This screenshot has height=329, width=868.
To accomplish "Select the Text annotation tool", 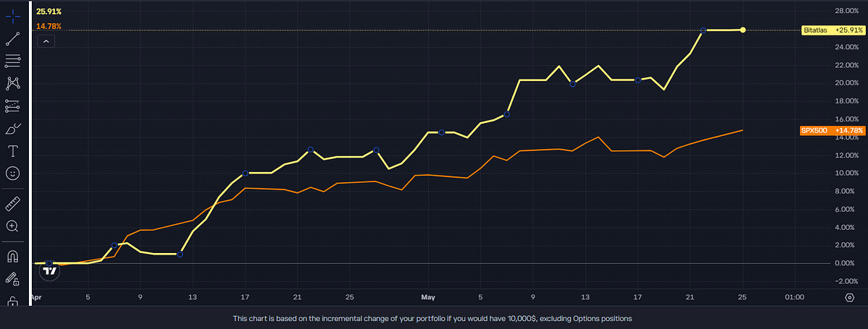I will pyautogui.click(x=12, y=151).
